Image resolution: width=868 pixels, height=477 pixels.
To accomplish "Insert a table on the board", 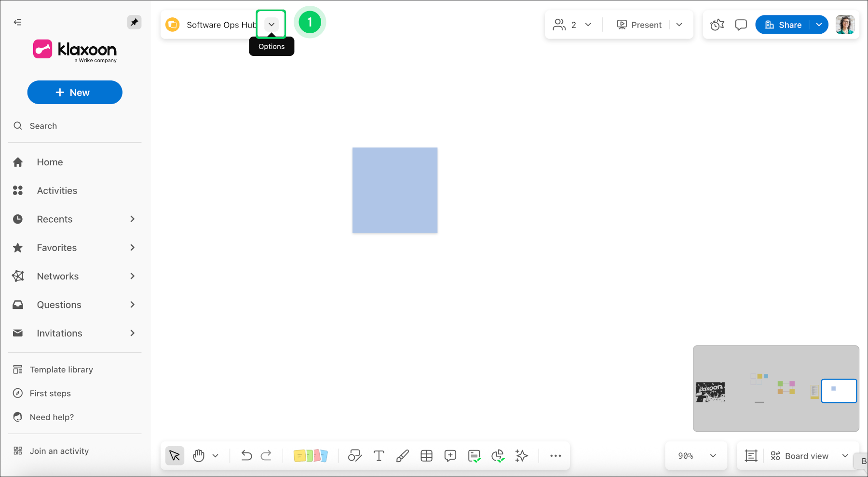I will click(x=426, y=455).
